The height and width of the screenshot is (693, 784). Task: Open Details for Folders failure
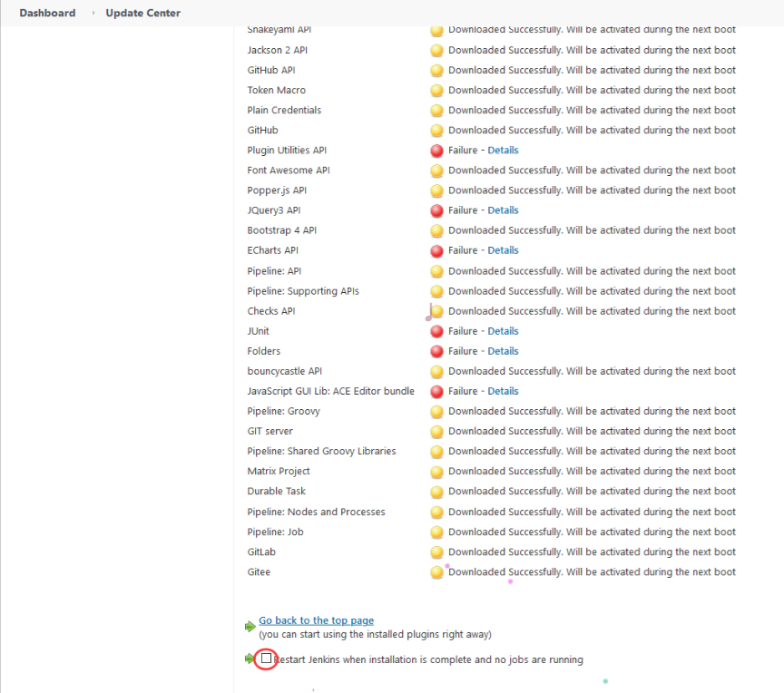click(x=503, y=351)
